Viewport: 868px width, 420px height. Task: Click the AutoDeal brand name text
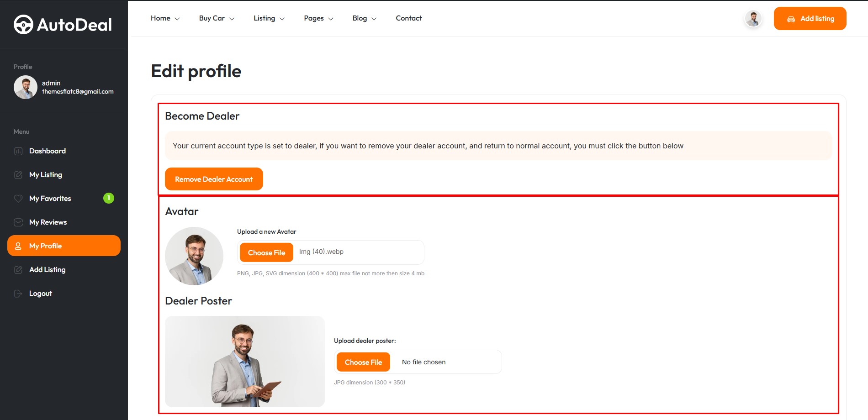click(74, 25)
